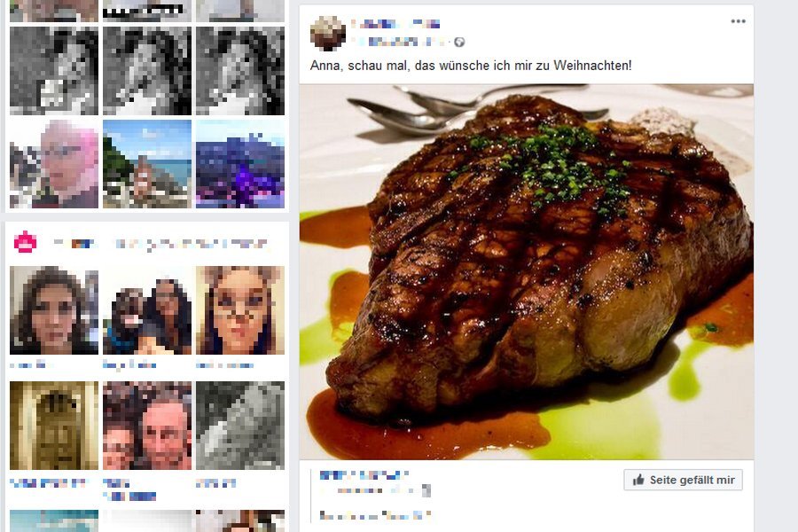This screenshot has height=532, width=798.
Task: Click the pink friends section icon
Action: (x=25, y=242)
